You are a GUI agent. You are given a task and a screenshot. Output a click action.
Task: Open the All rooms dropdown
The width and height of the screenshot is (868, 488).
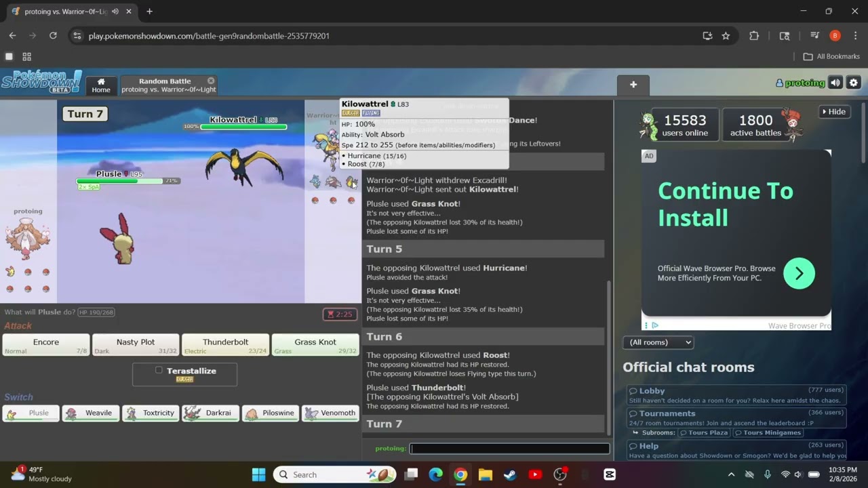pos(658,342)
